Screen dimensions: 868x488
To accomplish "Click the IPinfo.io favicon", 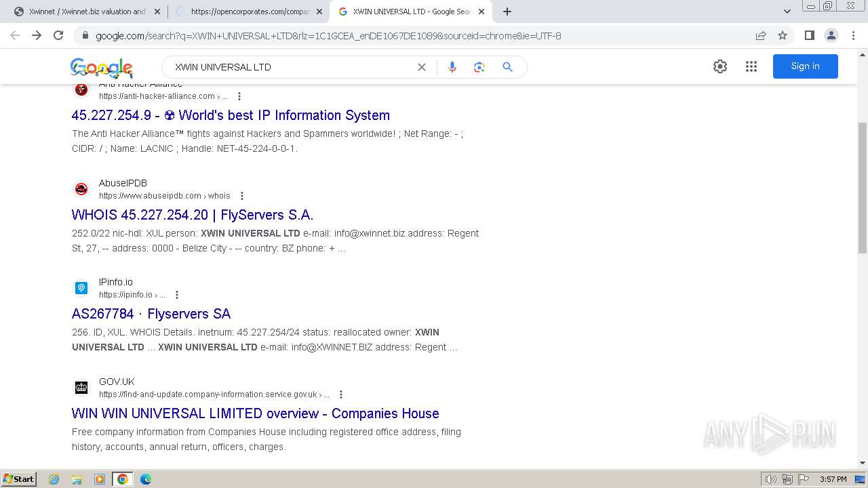I will 81,288.
